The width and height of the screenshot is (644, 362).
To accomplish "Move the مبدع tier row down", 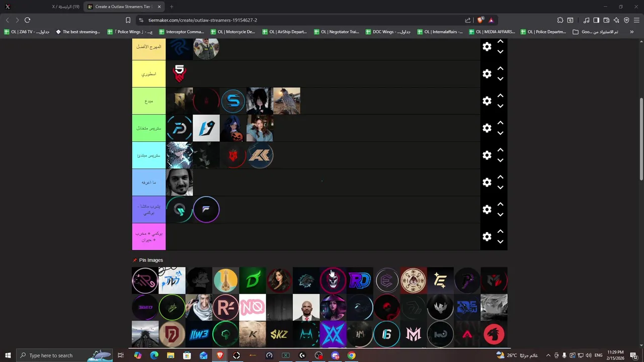I will point(500,106).
